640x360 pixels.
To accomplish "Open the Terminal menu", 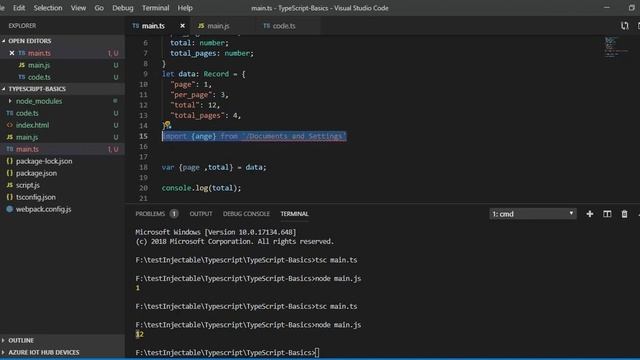I will click(156, 8).
